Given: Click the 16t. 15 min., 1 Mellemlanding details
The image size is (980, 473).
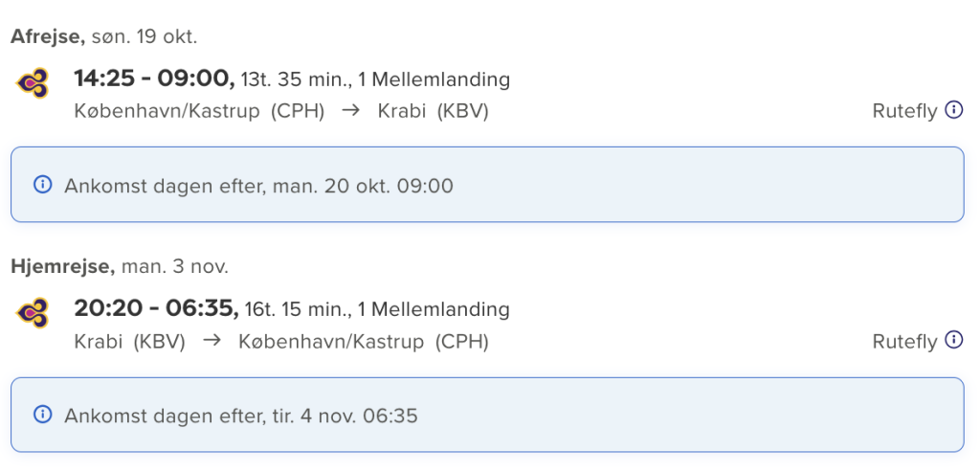Looking at the screenshot, I should (377, 309).
